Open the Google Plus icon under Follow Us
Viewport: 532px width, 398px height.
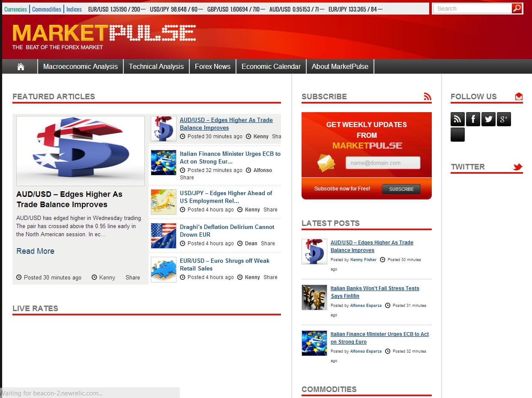(x=504, y=119)
